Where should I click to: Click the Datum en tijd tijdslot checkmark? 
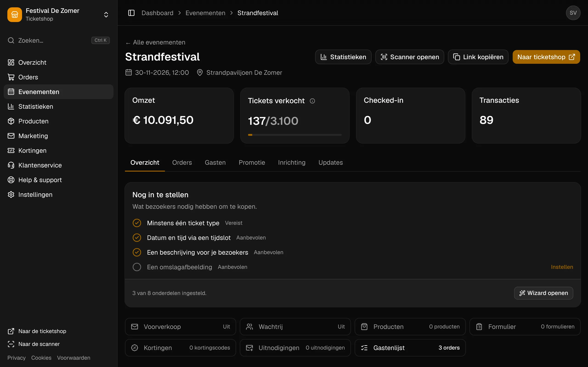(x=137, y=238)
